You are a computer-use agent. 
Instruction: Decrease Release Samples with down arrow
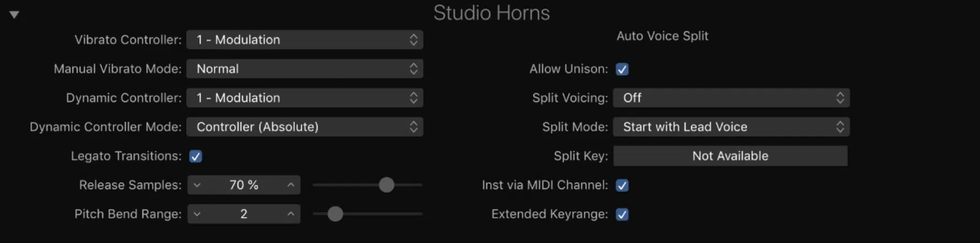click(197, 185)
